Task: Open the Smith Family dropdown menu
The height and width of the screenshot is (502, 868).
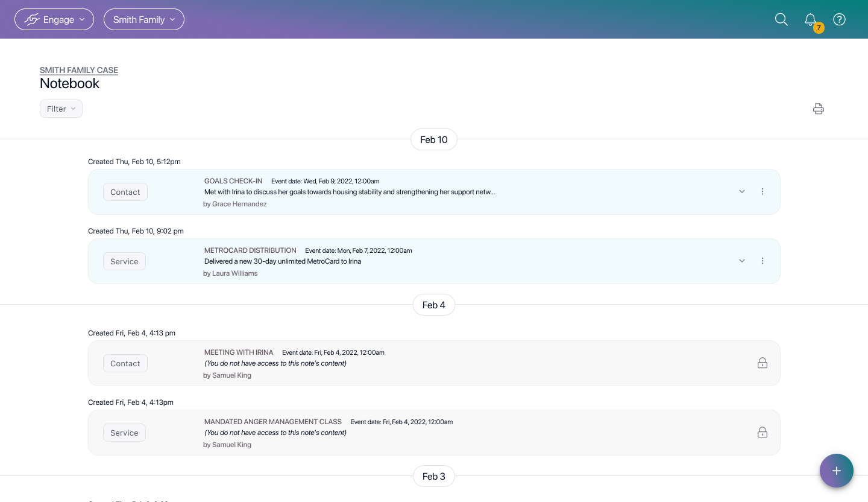Action: 144,19
